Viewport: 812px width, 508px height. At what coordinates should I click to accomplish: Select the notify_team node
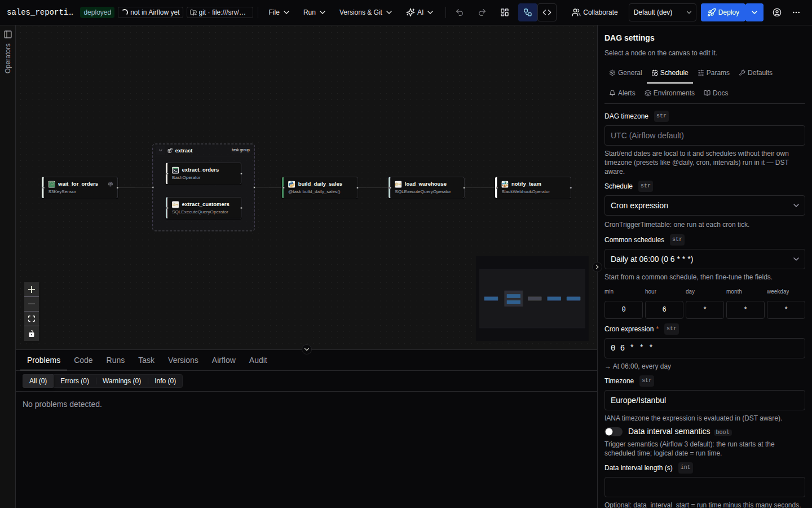533,187
